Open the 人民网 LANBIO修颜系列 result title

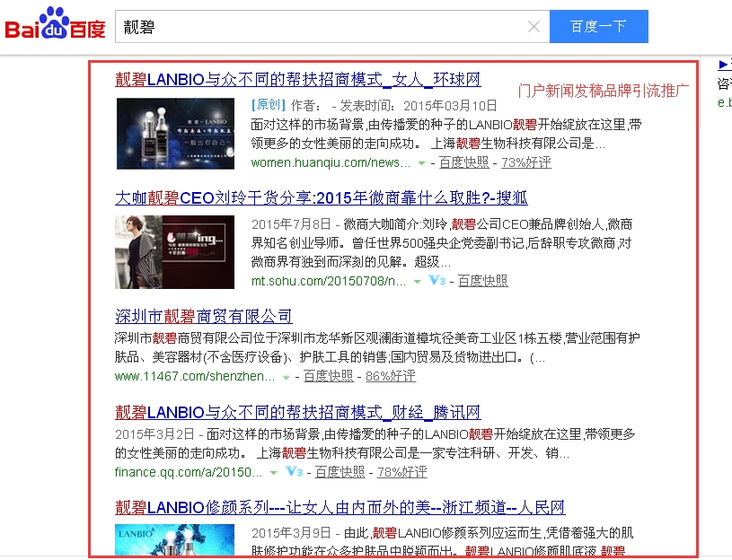tap(340, 507)
